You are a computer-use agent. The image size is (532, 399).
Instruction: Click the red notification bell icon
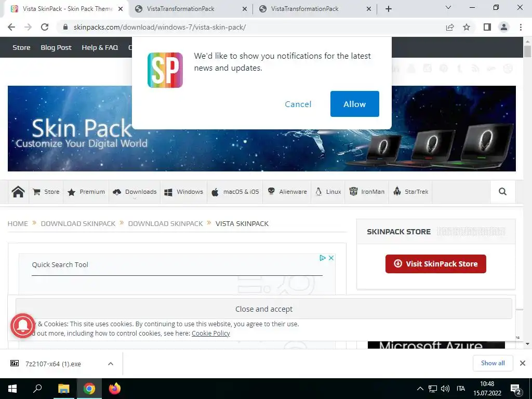(x=23, y=326)
